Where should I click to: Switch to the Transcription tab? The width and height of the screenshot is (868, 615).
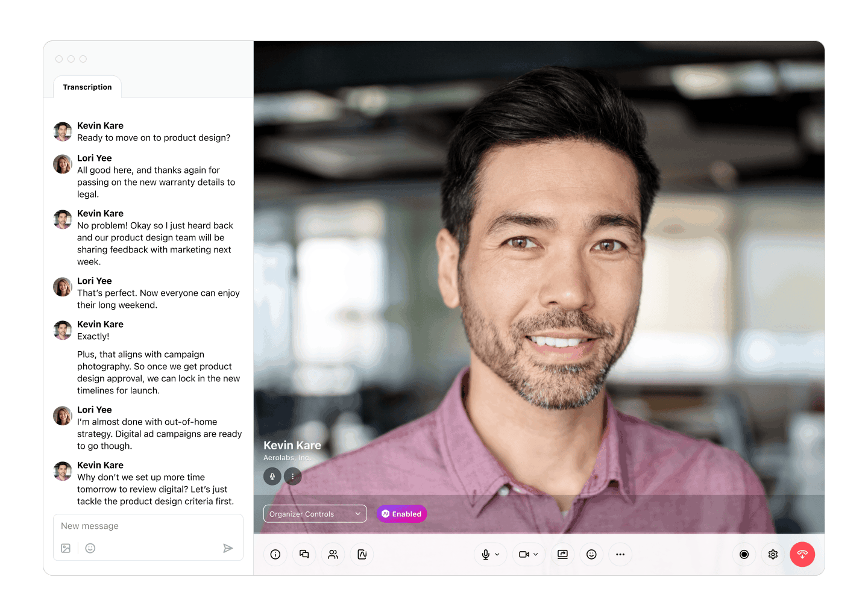[87, 87]
